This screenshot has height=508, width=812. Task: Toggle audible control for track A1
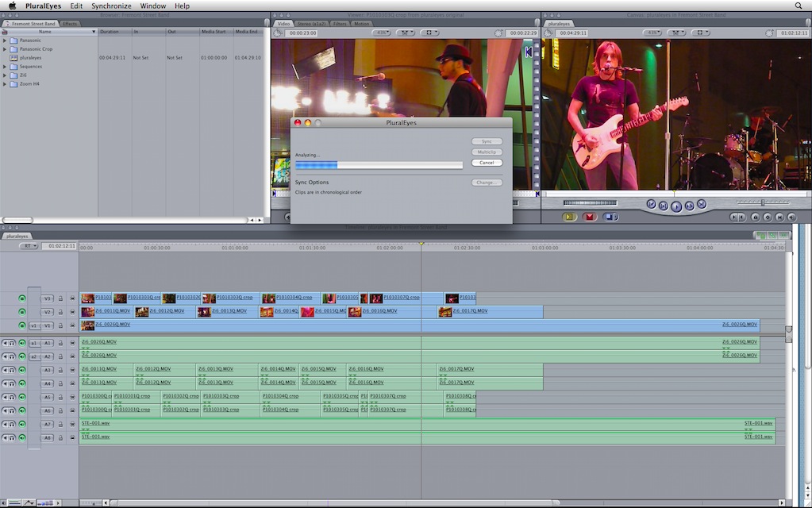pos(21,343)
